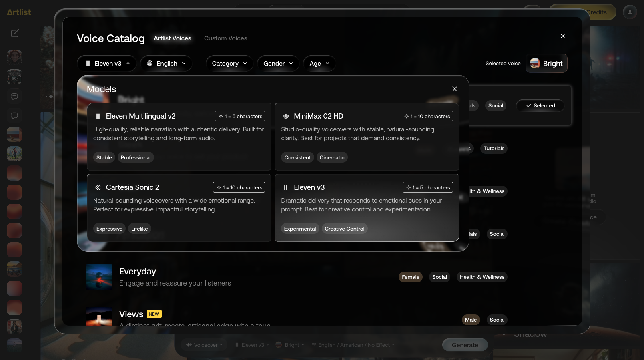Viewport: 644px width, 360px height.
Task: Switch to the Custom Voices tab
Action: pyautogui.click(x=226, y=38)
